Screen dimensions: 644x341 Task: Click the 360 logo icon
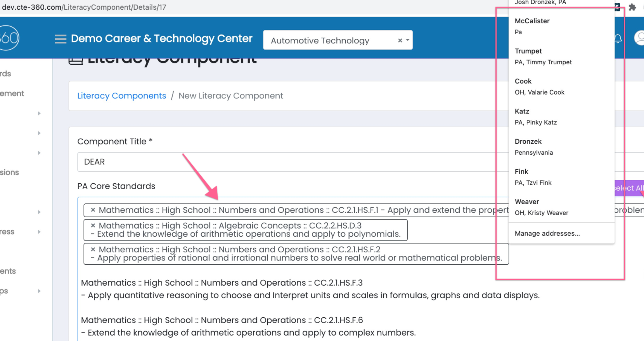[9, 38]
